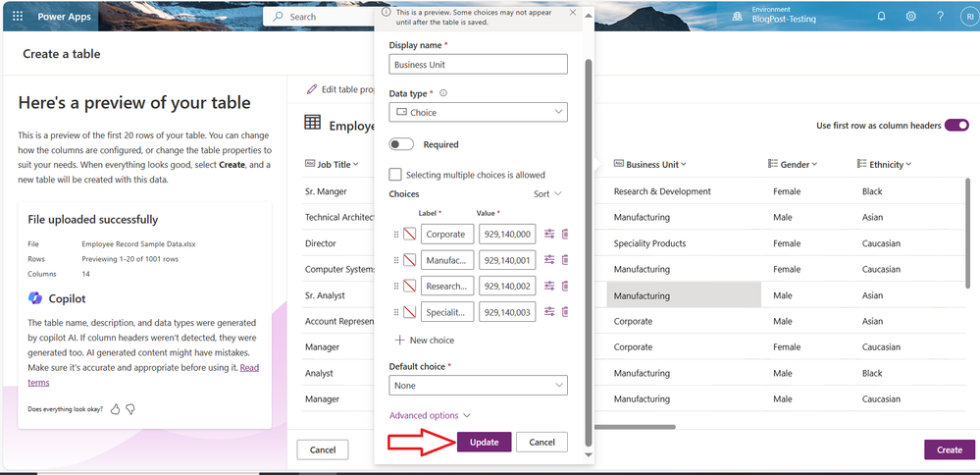Open additional properties for Specialit... choice
Image resolution: width=980 pixels, height=475 pixels.
549,311
